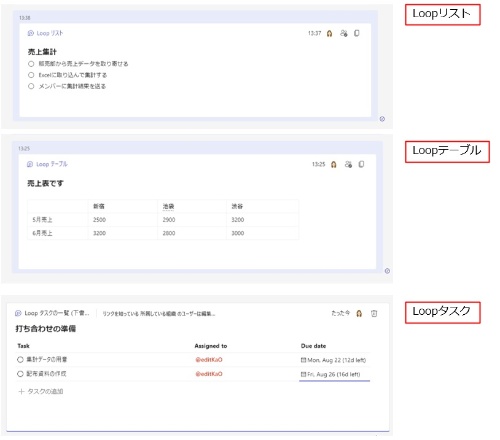Image resolution: width=500 pixels, height=440 pixels.
Task: Select the 5月売上 row label cell
Action: [58, 220]
